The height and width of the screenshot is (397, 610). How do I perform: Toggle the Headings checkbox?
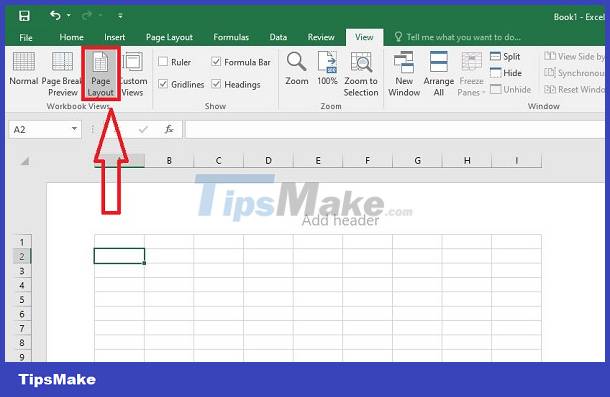click(236, 84)
